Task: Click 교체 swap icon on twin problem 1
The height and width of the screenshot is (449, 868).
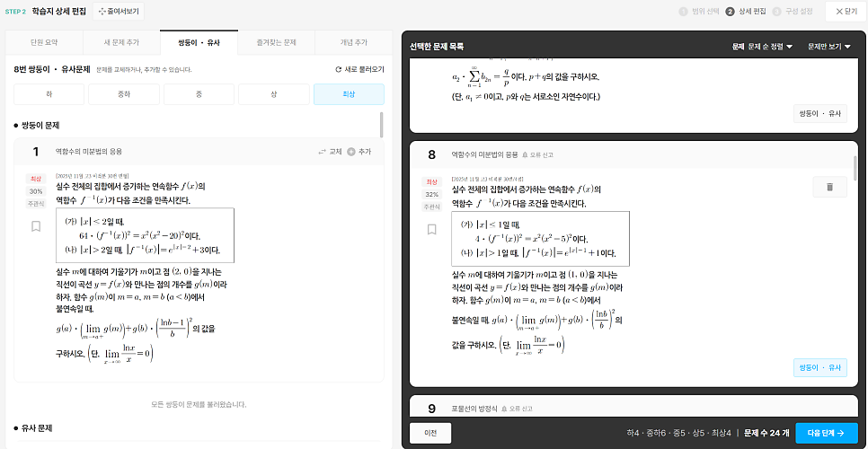Action: click(x=323, y=152)
